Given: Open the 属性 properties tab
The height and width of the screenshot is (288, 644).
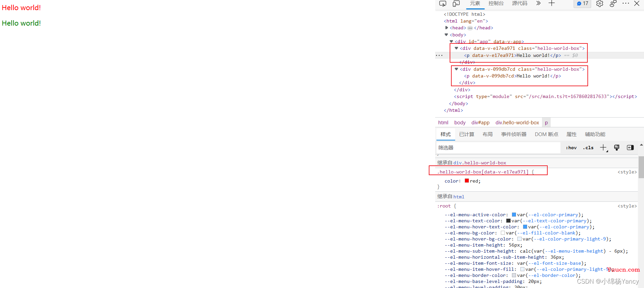Looking at the screenshot, I should [571, 134].
